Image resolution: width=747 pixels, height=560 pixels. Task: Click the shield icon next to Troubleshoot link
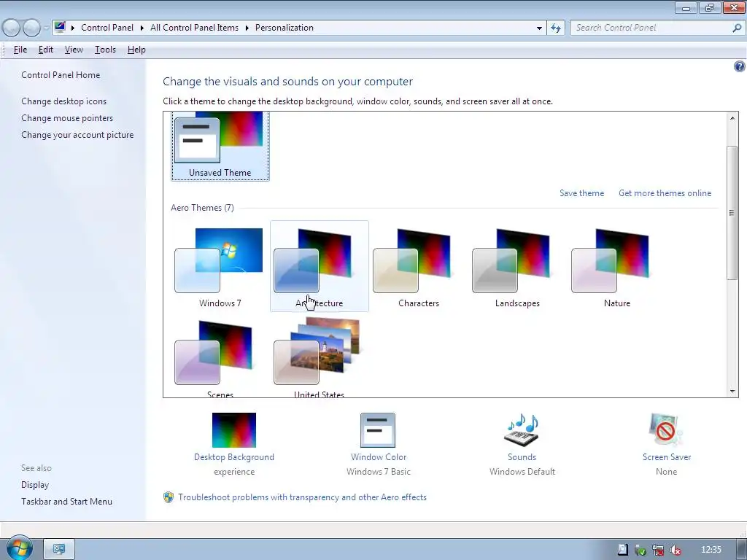(169, 497)
